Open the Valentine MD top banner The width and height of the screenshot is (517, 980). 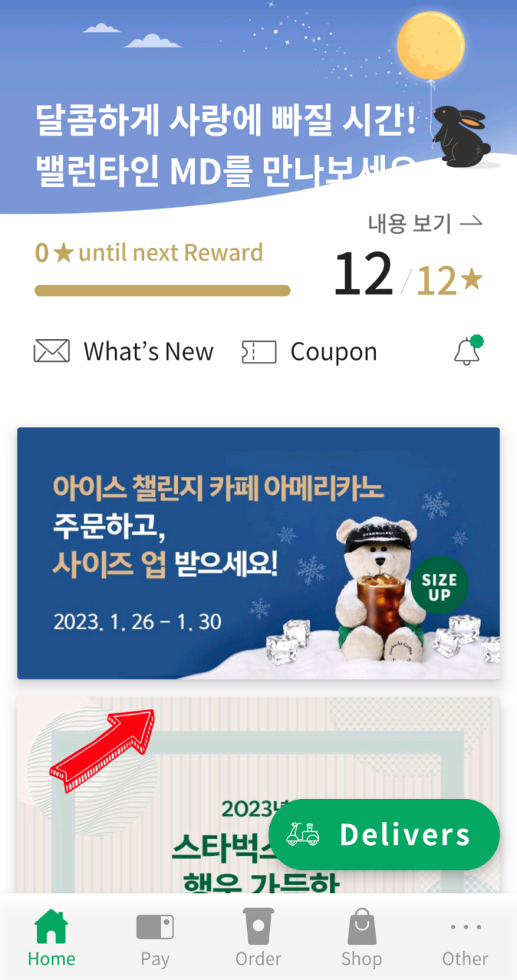tap(258, 104)
